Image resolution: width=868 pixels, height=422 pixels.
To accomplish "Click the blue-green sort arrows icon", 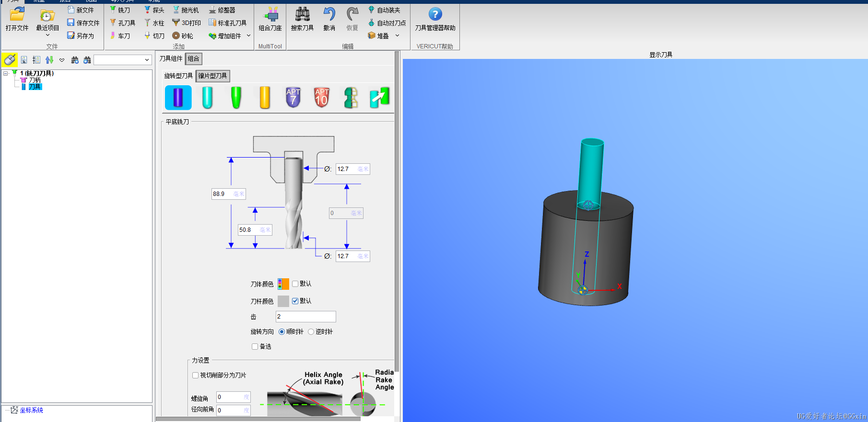I will tap(49, 60).
